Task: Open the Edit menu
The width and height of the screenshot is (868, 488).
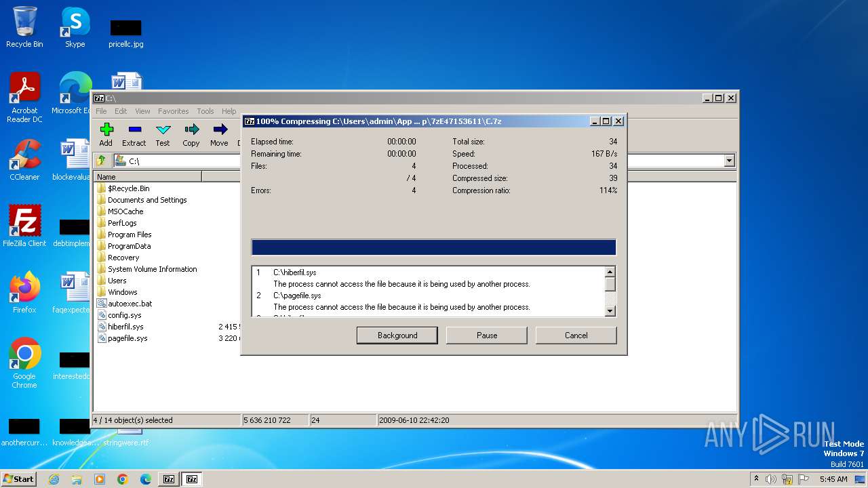Action: click(121, 111)
